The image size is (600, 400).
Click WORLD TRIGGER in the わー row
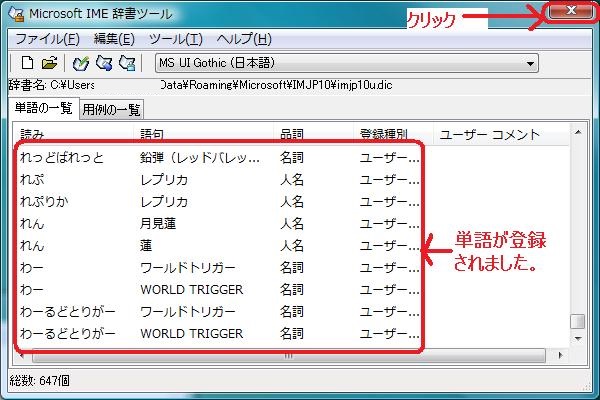[192, 290]
